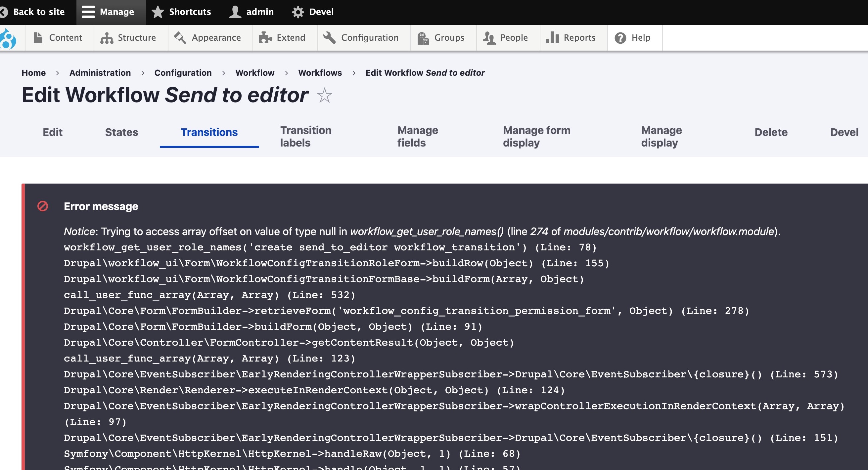Open the Delete workflow tab

770,133
